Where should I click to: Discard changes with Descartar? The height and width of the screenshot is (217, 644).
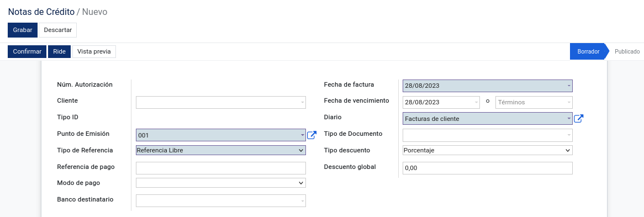pyautogui.click(x=57, y=30)
